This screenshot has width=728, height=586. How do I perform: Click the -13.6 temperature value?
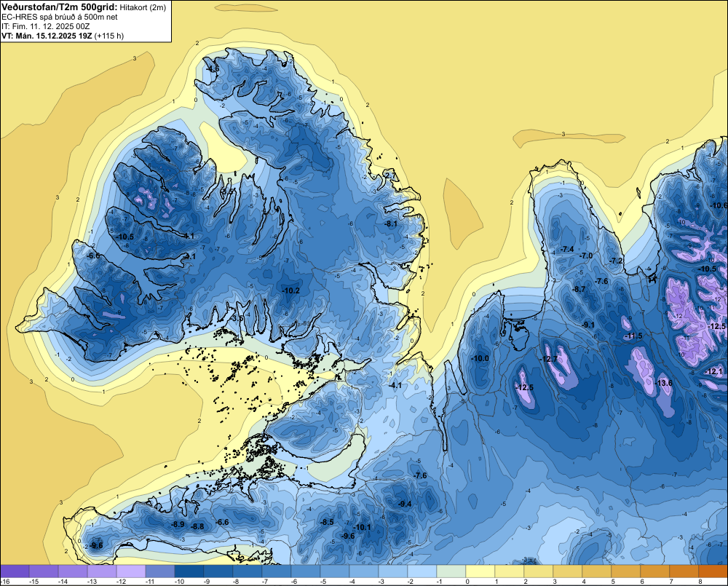664,383
